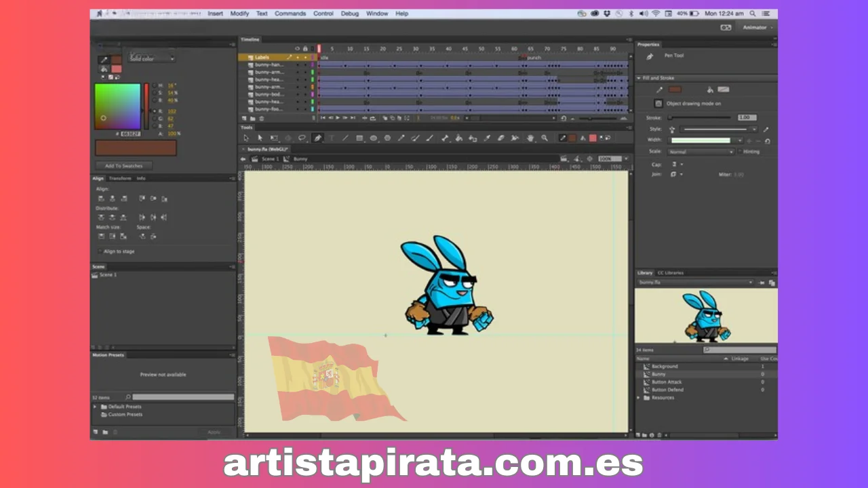The image size is (868, 488).
Task: Toggle all layers visibility eye icon
Action: 297,48
